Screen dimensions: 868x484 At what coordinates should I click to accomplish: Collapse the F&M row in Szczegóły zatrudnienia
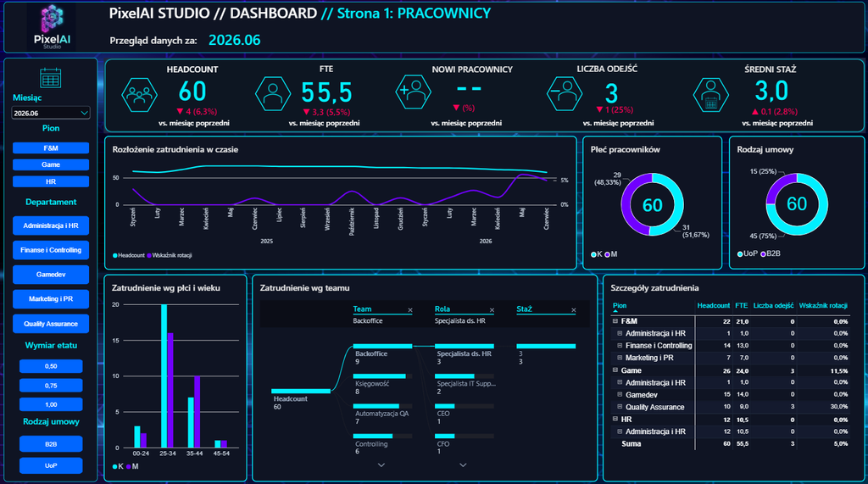click(x=615, y=320)
